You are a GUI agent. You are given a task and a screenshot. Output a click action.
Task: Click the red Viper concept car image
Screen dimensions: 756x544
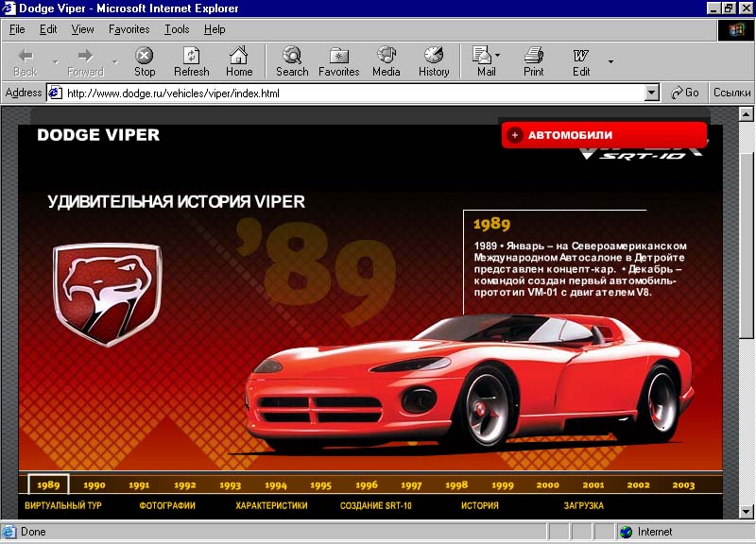469,383
